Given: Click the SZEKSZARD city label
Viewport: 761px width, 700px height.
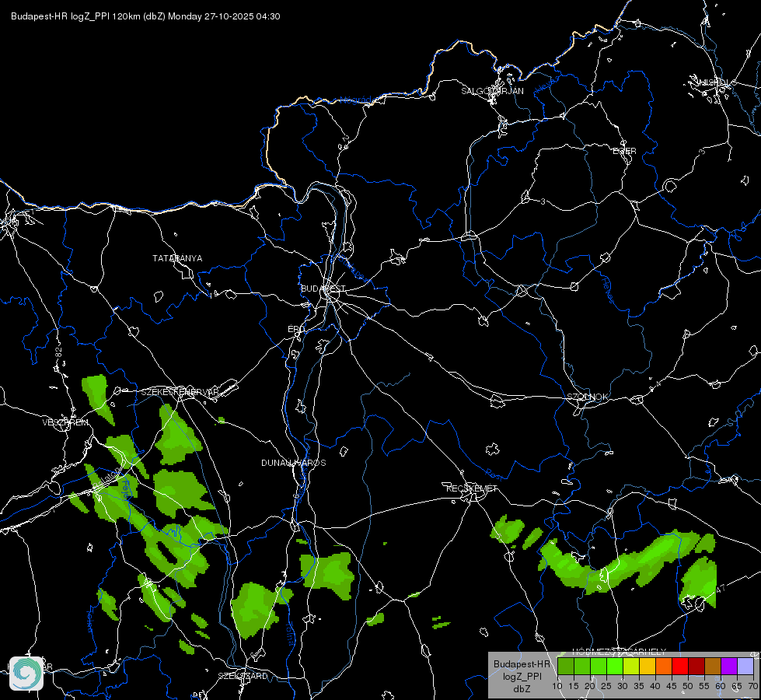Looking at the screenshot, I should pos(243,676).
